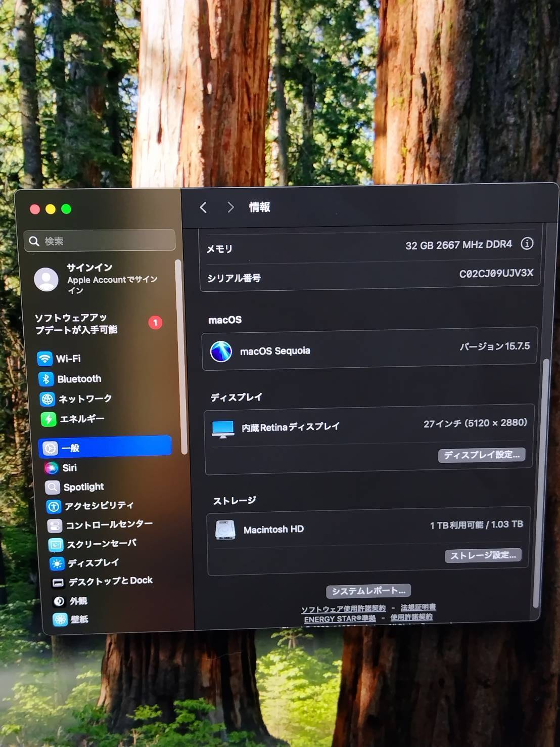Click the ストレージ設定... button
The width and height of the screenshot is (560, 747).
tap(483, 555)
